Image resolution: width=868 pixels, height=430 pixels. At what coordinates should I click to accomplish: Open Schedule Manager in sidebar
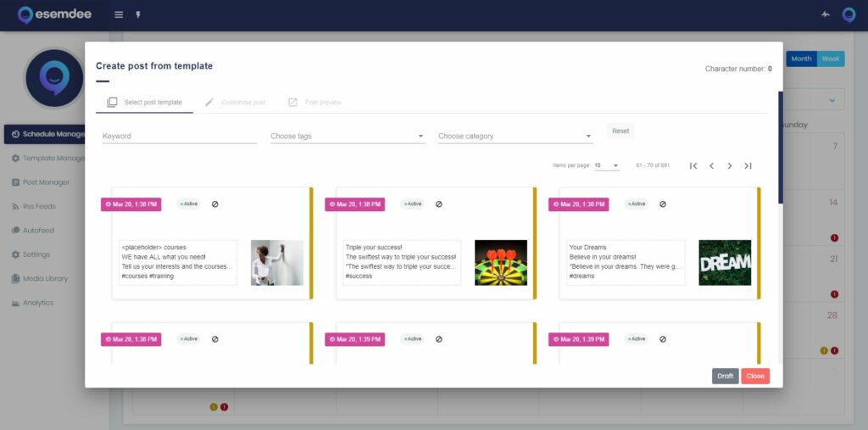coord(45,134)
